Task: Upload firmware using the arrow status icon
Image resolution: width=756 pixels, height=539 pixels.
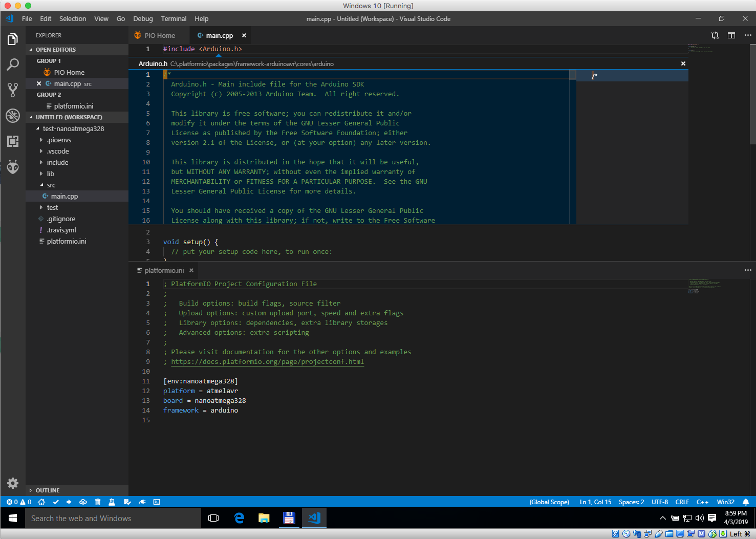Action: click(x=69, y=502)
